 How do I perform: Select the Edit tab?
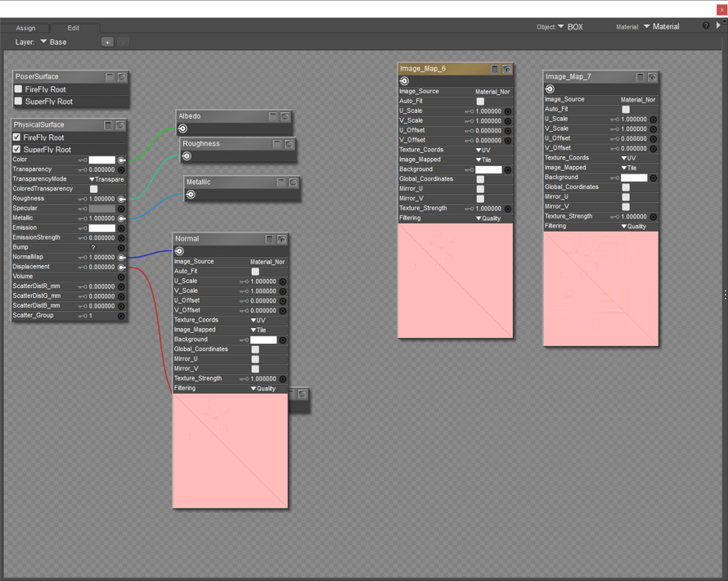point(73,28)
